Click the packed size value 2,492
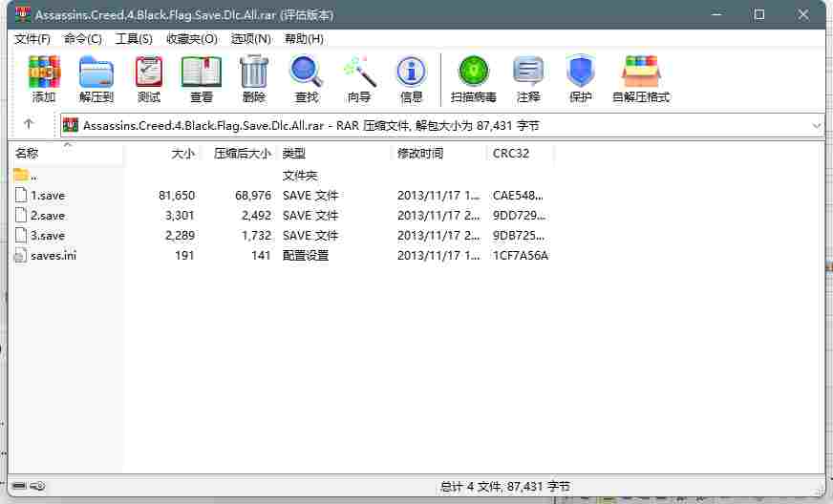 [257, 216]
